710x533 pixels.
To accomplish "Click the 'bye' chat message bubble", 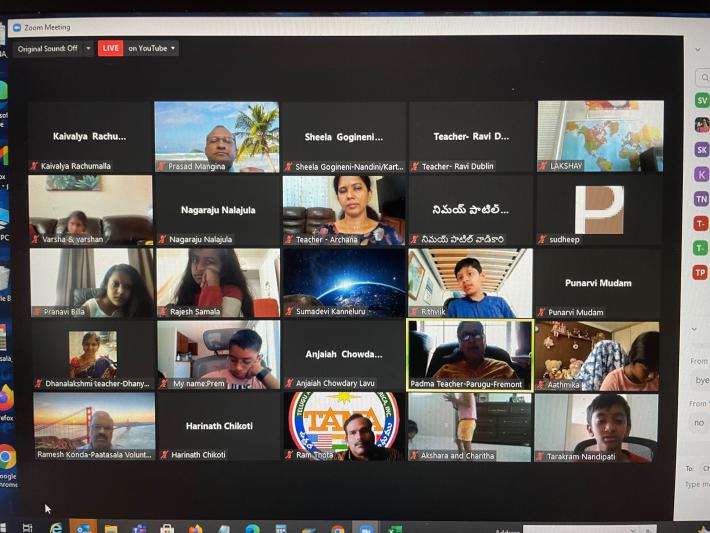I will [701, 380].
